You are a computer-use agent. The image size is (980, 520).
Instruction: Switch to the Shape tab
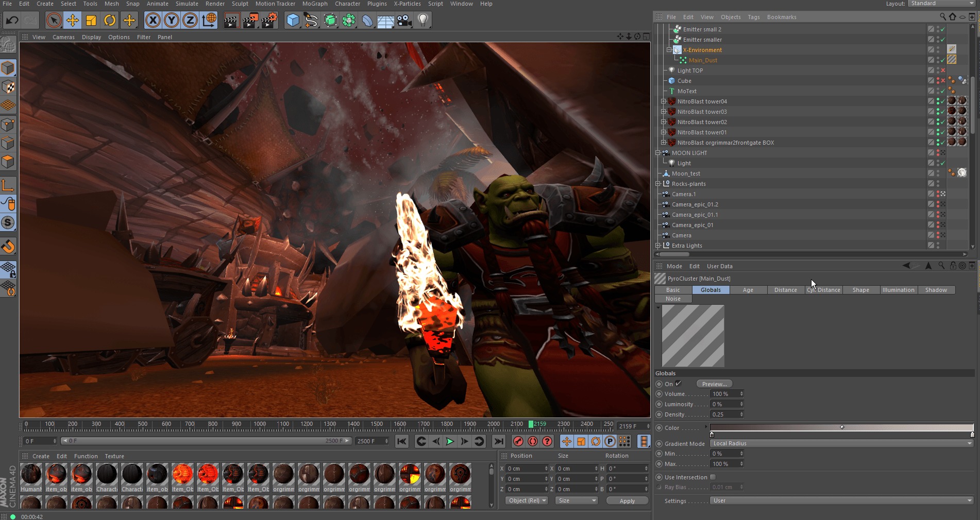click(861, 290)
